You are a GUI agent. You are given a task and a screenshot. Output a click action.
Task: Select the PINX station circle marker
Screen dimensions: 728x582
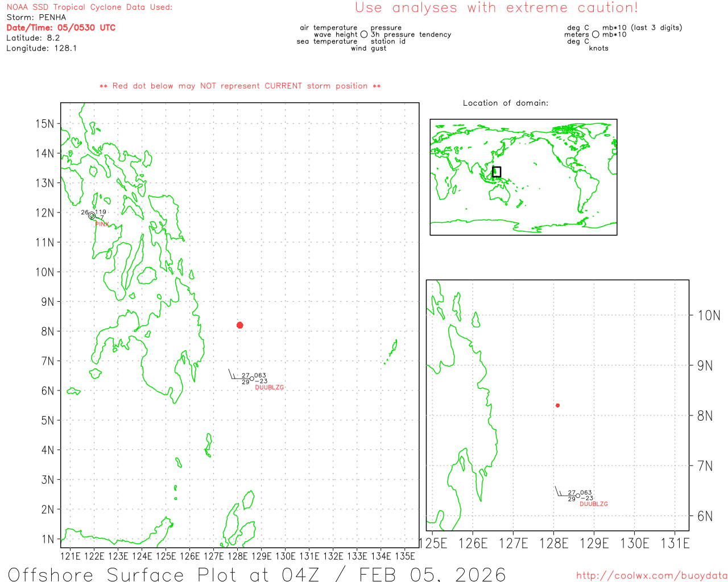92,215
